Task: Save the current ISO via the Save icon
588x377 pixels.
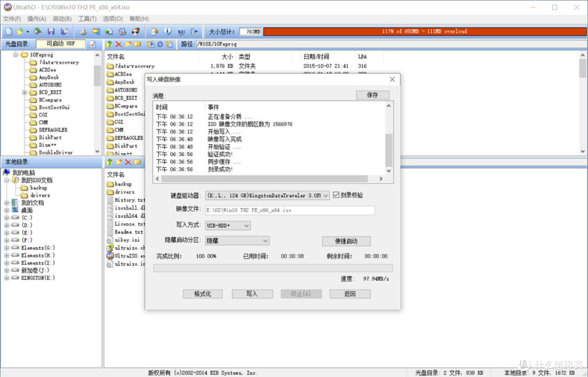Action: point(52,32)
